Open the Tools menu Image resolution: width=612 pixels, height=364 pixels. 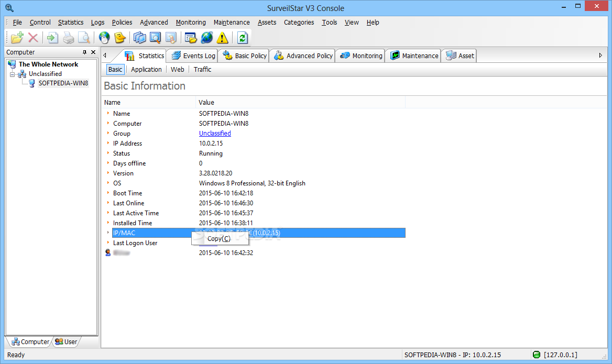click(330, 22)
